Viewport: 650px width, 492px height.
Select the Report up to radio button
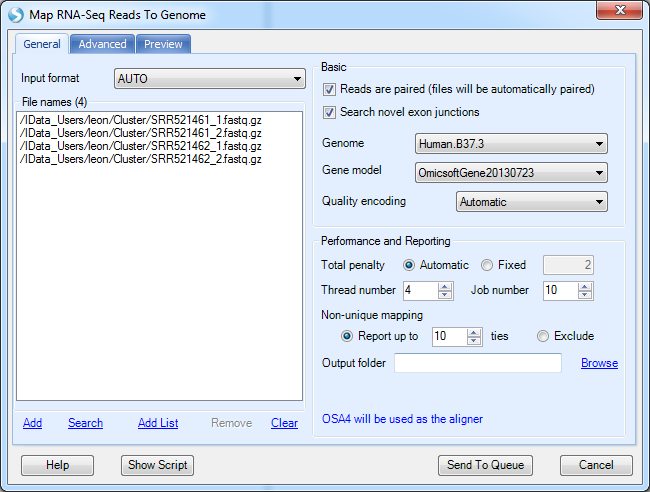tap(347, 336)
